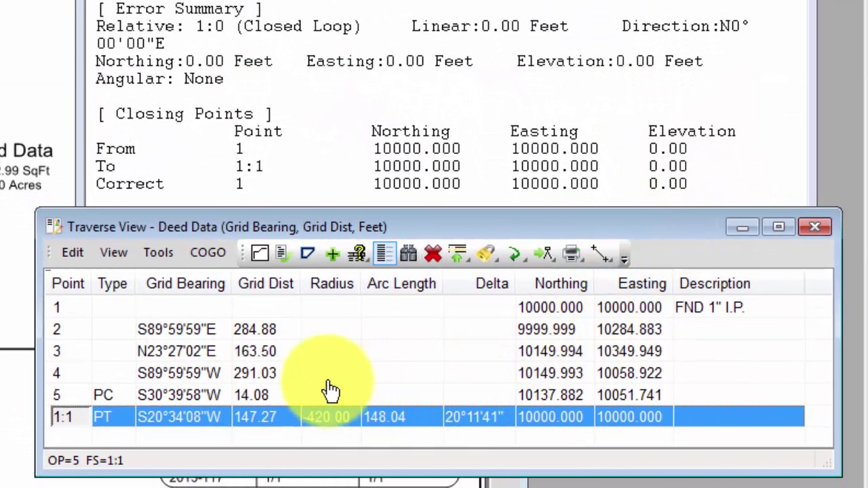The height and width of the screenshot is (488, 868).
Task: Open the Tools menu
Action: (x=158, y=252)
